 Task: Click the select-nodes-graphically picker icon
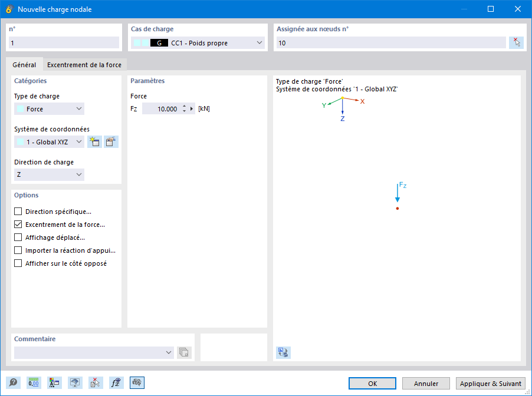click(516, 42)
